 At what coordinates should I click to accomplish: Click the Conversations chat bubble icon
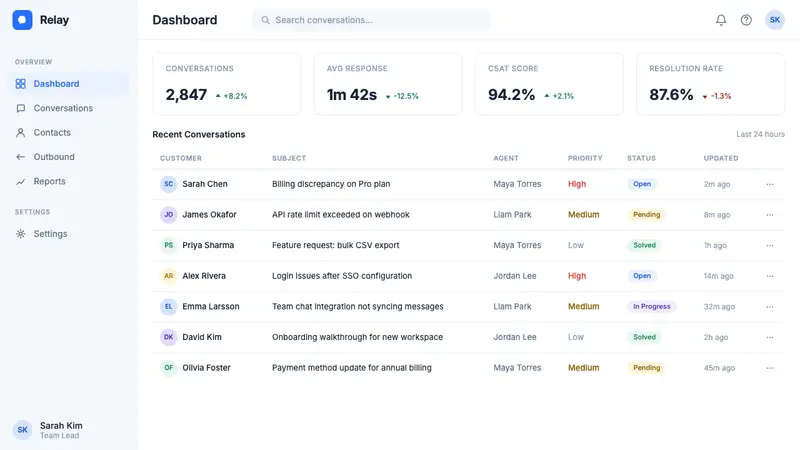pyautogui.click(x=20, y=108)
